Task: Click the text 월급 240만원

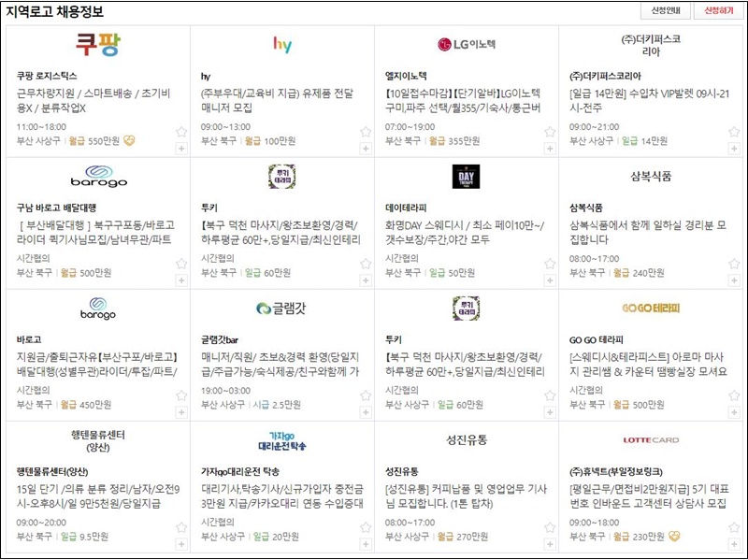Action: point(639,273)
